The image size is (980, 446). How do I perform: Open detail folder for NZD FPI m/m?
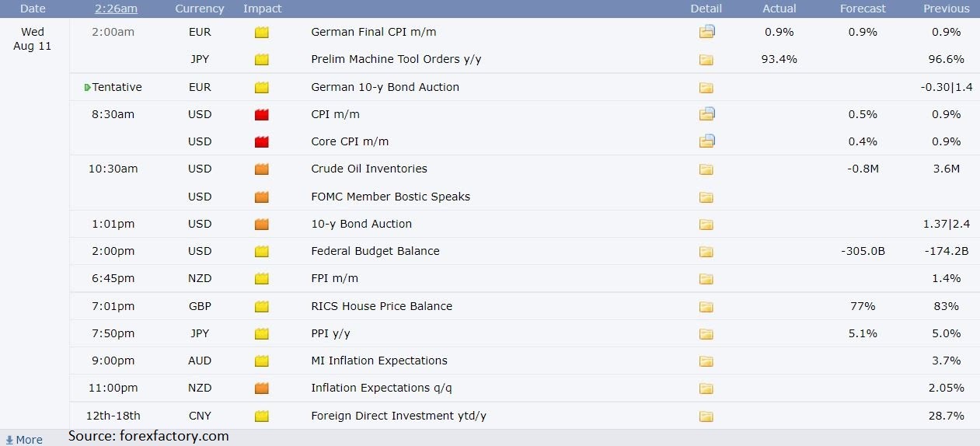(706, 279)
